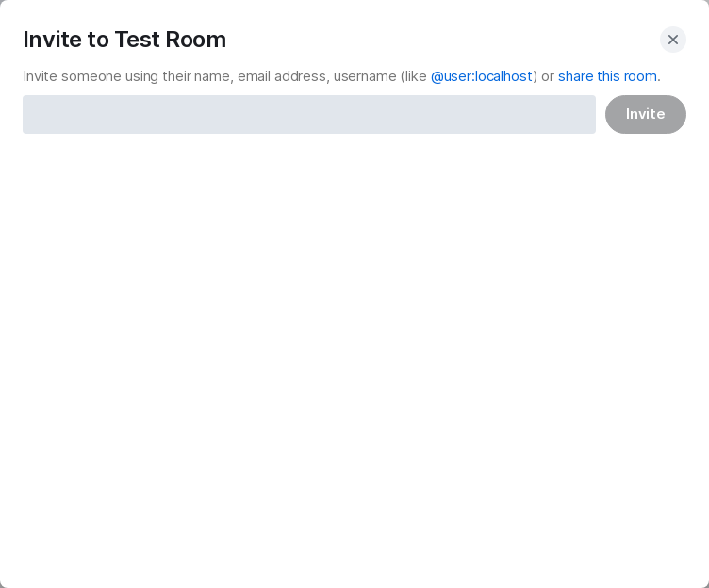Click the Invite button

click(645, 114)
